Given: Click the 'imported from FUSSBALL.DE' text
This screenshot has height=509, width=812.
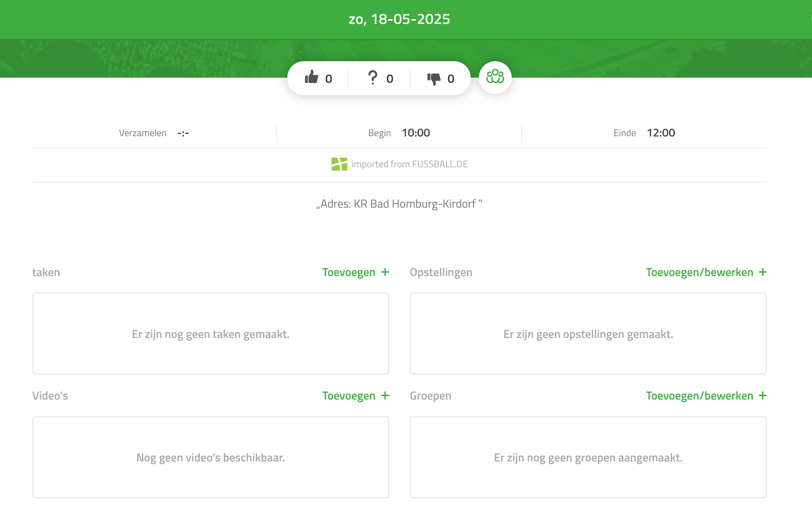Looking at the screenshot, I should (409, 164).
